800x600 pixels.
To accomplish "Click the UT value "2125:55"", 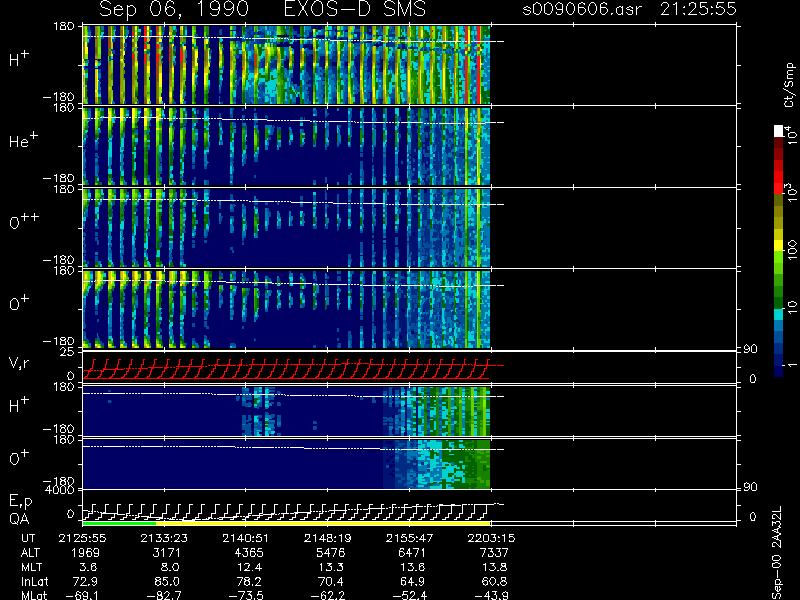I will coord(82,538).
